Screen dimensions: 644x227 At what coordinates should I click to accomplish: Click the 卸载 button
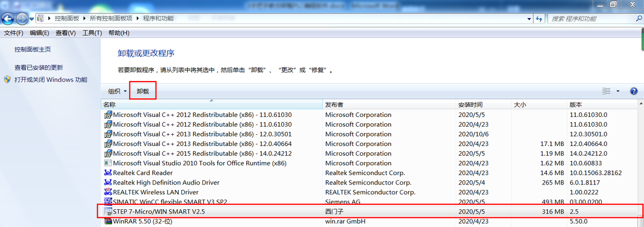[x=143, y=91]
